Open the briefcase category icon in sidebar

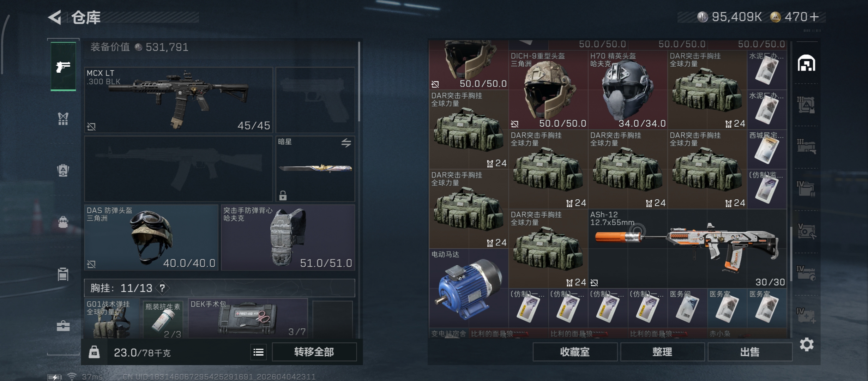click(x=63, y=326)
